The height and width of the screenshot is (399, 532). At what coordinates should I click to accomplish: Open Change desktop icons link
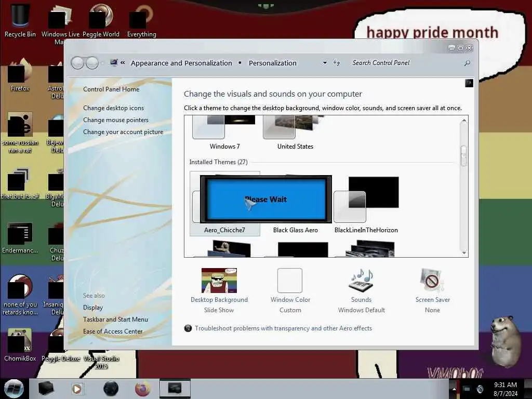coord(113,108)
